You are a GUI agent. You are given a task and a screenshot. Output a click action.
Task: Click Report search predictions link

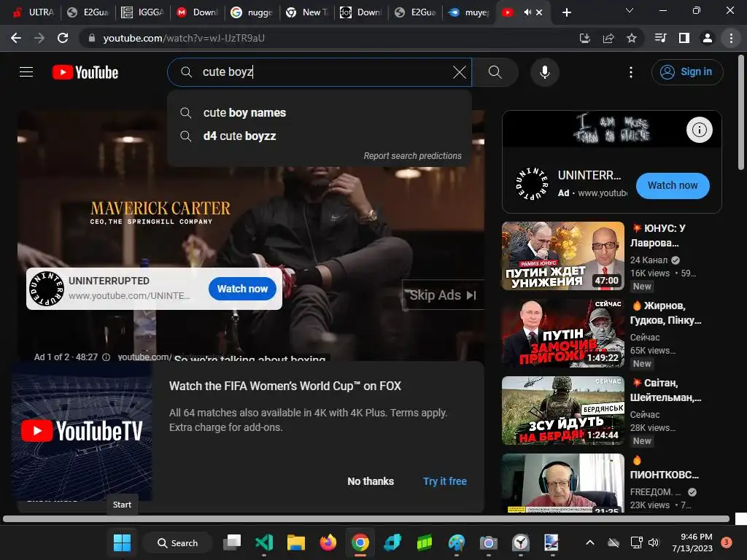tap(413, 156)
